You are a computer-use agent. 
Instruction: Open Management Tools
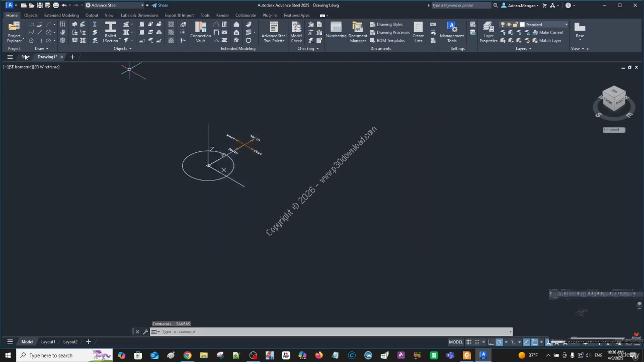point(452,31)
